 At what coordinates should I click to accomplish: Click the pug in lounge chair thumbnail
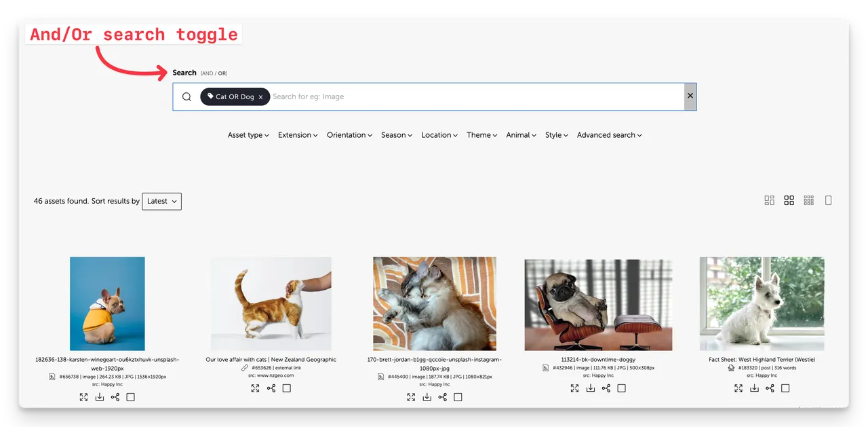click(598, 304)
